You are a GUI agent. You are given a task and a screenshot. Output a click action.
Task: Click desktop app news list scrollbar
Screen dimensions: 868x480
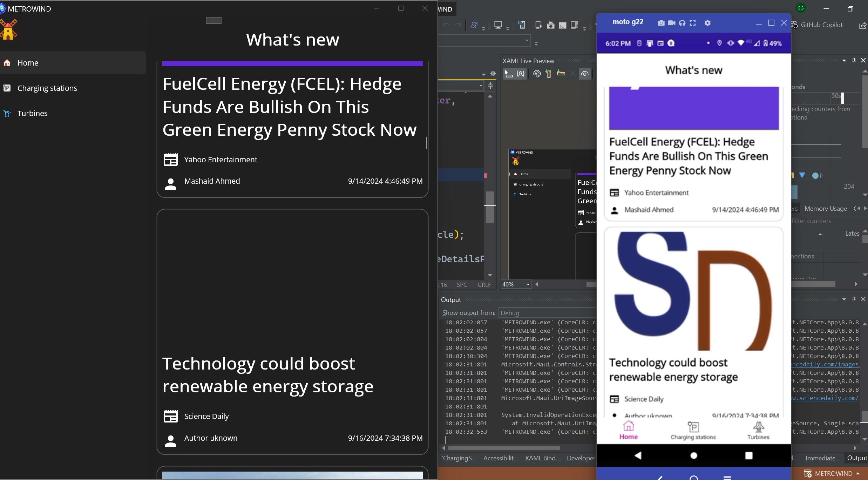427,143
